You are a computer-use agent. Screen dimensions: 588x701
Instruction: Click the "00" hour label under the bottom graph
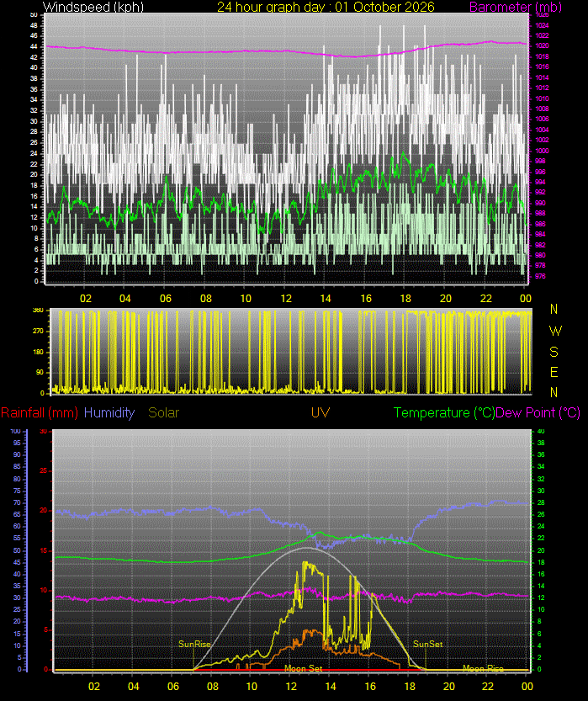coord(527,686)
